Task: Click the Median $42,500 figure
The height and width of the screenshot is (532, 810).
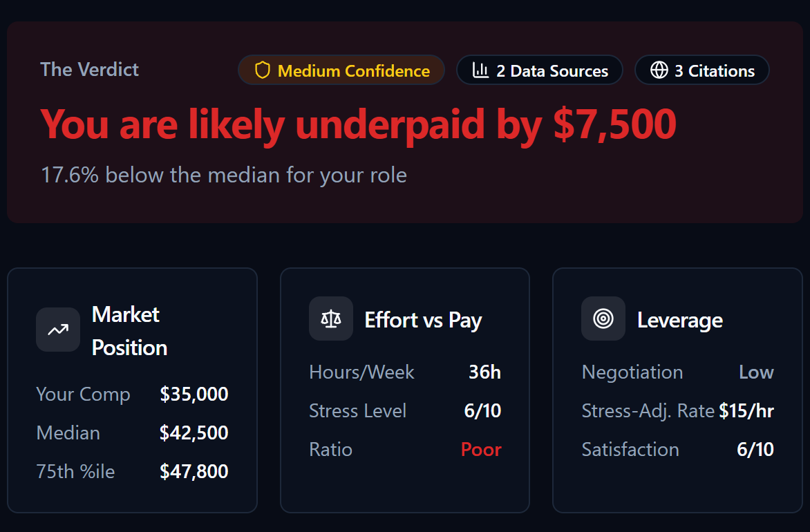Action: (x=194, y=433)
